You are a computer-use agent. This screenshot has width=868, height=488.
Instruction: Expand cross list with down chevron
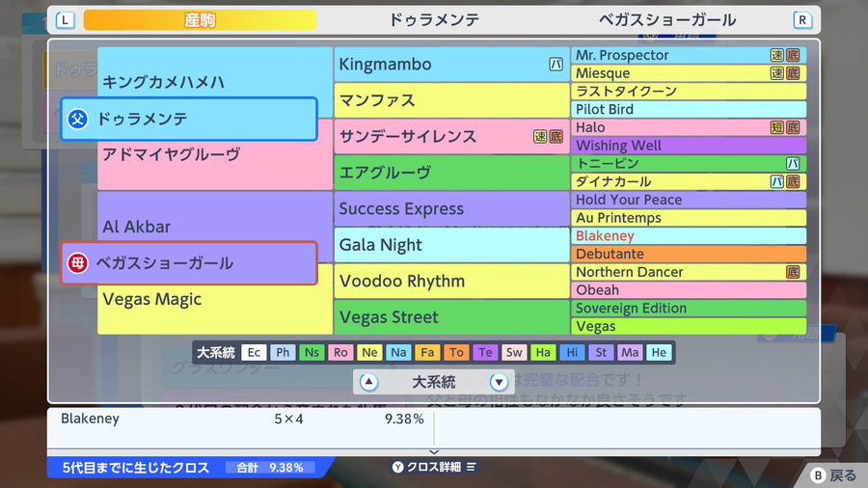click(x=434, y=452)
